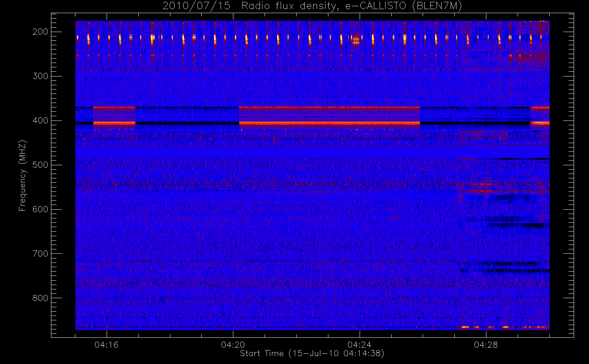Click the 400 frequency tick label
589x364 pixels.
coord(40,120)
